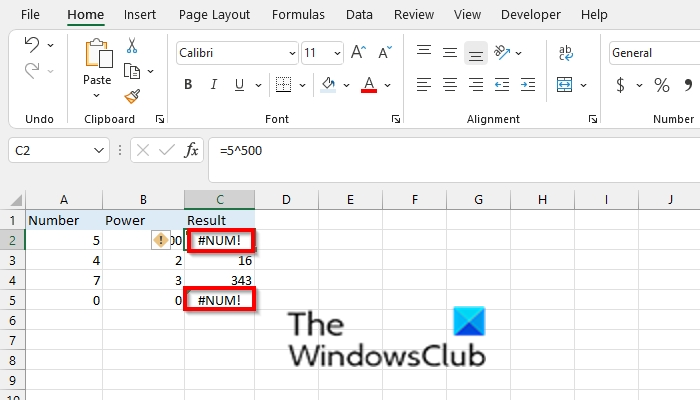Click the Insert Function fx icon
This screenshot has height=400, width=700.
(x=191, y=150)
